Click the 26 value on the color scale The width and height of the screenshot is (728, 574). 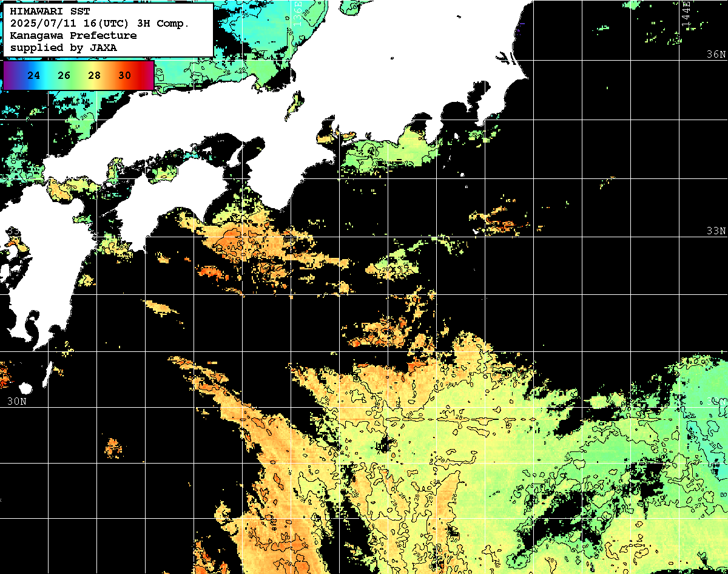point(64,76)
